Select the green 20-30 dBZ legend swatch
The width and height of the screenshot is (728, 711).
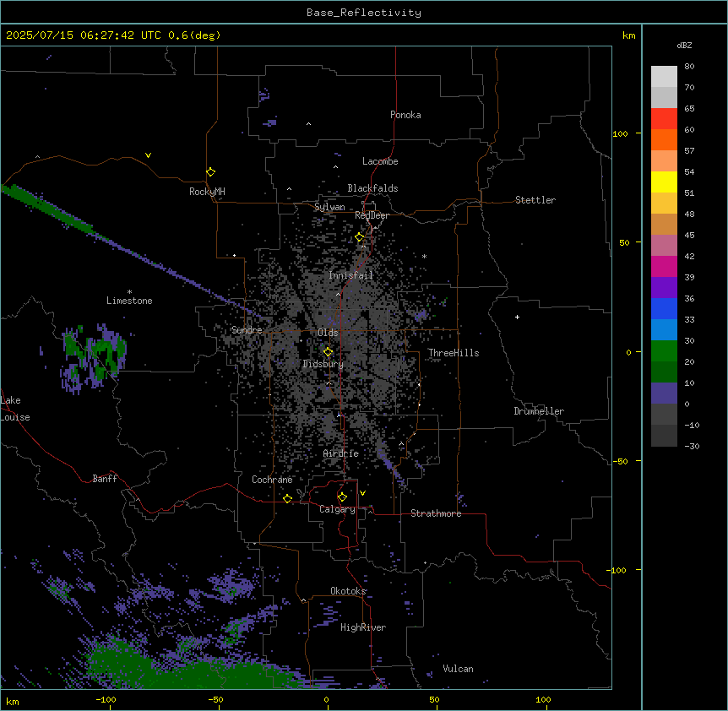(x=664, y=351)
